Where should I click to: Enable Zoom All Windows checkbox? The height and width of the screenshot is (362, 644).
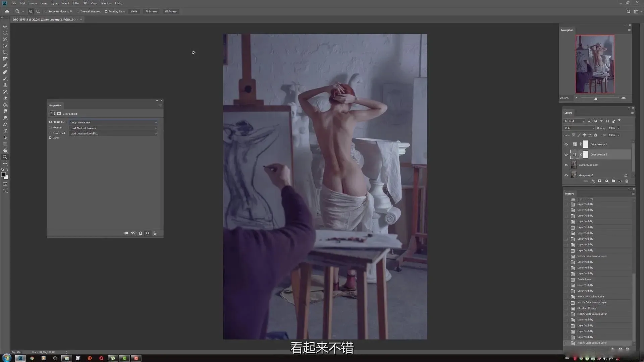pyautogui.click(x=78, y=11)
